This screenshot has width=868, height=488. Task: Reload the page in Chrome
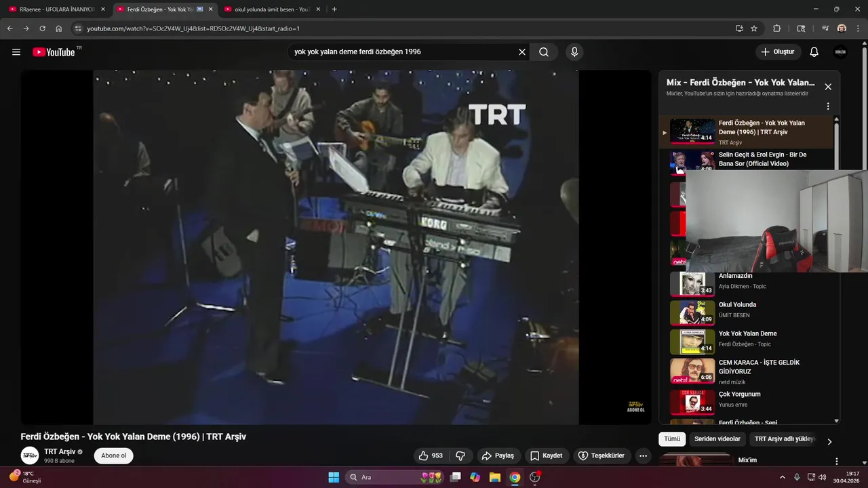[42, 28]
